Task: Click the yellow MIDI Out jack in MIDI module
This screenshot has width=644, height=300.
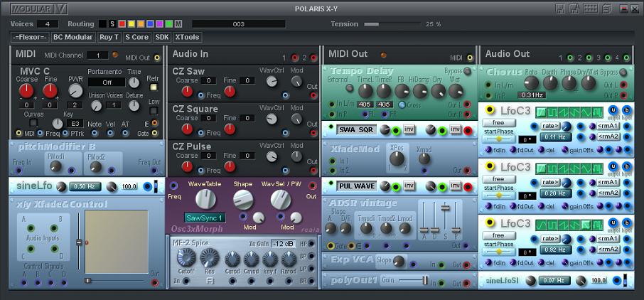Action: [x=157, y=58]
